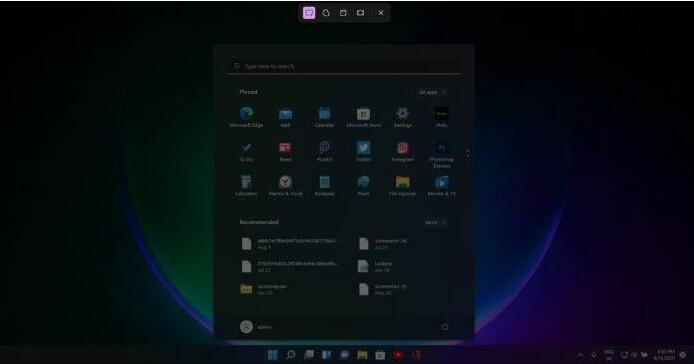
Task: Open the pinned Paint app
Action: [x=363, y=186]
